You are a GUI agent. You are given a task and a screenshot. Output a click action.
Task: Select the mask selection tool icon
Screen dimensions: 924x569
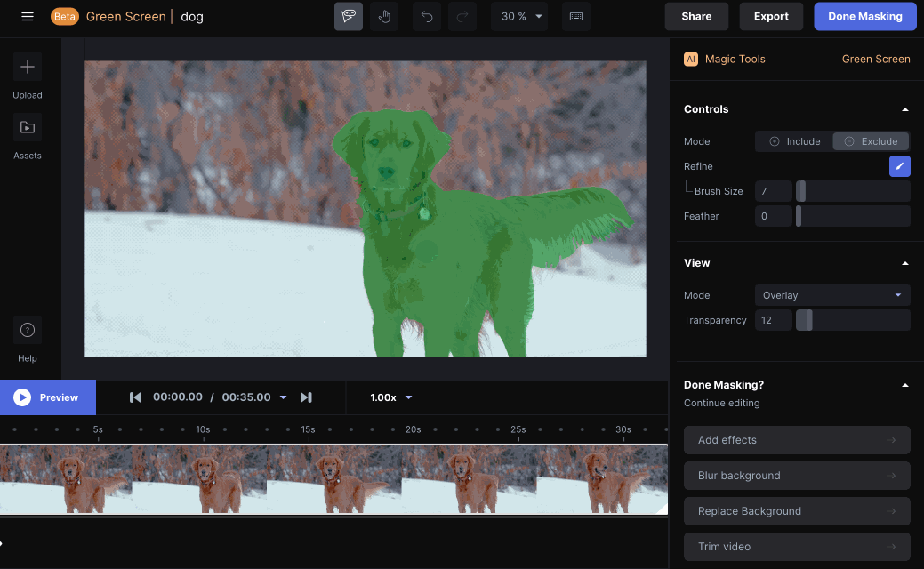click(x=349, y=17)
